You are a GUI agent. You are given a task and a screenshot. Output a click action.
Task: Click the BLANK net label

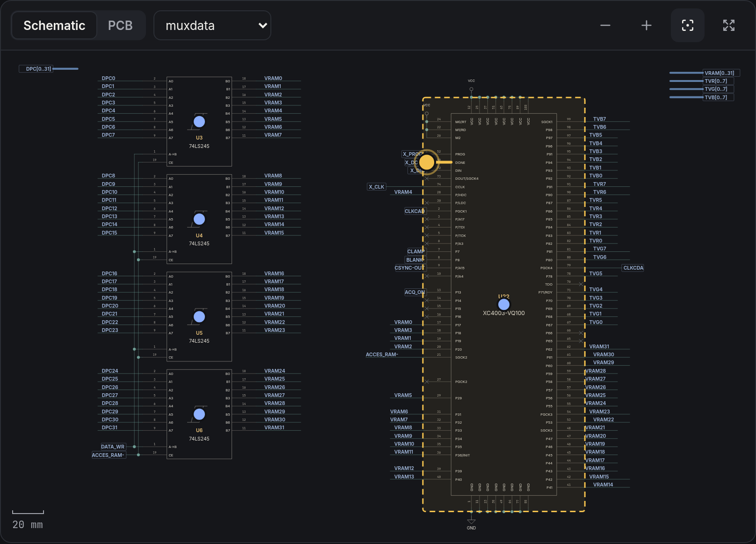415,260
